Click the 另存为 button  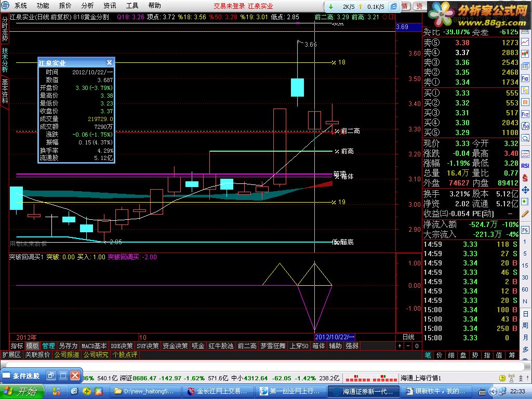(x=68, y=345)
